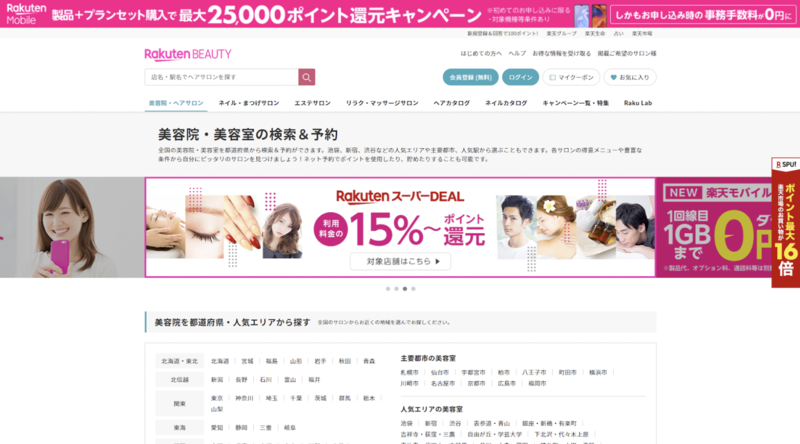Click the Rakuten Mobile logo in top banner
This screenshot has height=444, width=800.
pyautogui.click(x=26, y=14)
